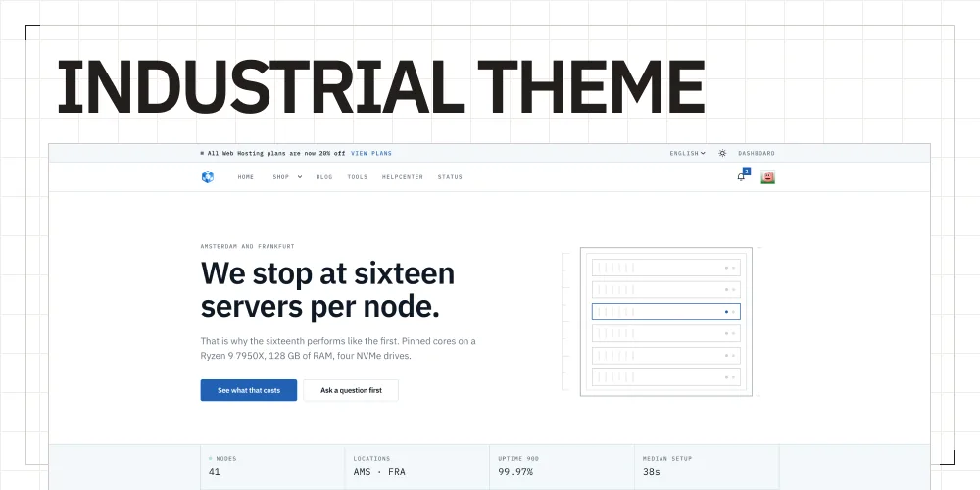Click the INDUSTRIAL THEME title
The width and height of the screenshot is (980, 490).
click(381, 87)
